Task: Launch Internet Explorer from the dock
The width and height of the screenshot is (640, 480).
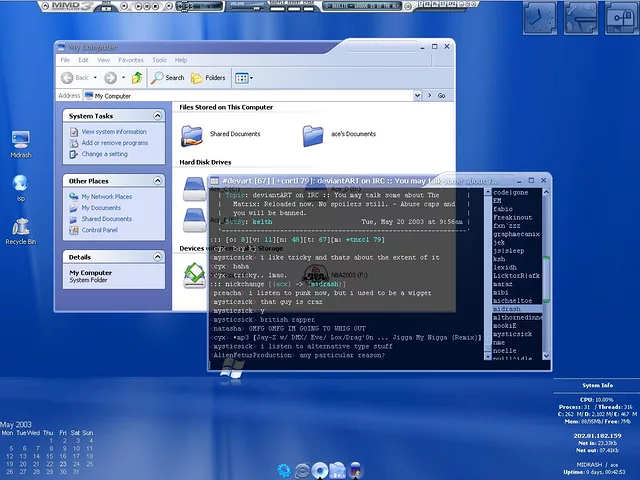Action: 302,471
